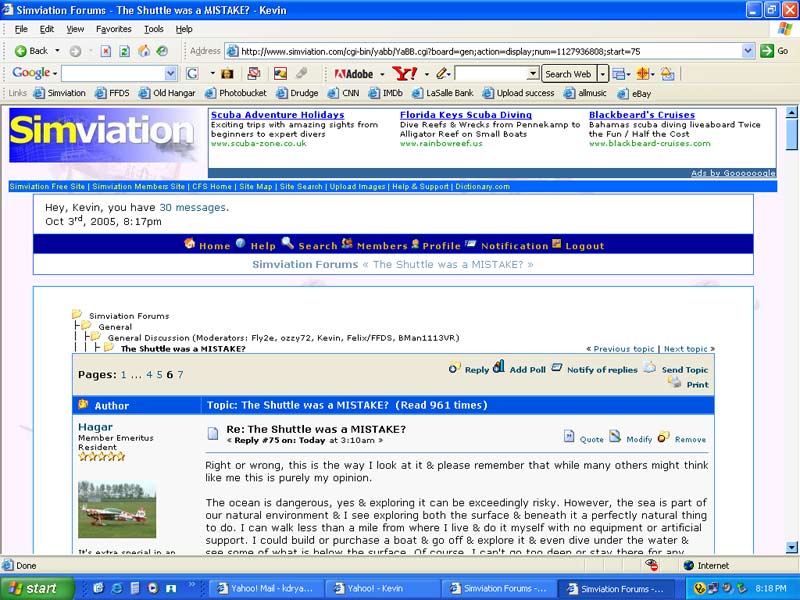Open the Search Web dropdown arrow
Viewport: 800px width, 600px height.
pyautogui.click(x=603, y=74)
